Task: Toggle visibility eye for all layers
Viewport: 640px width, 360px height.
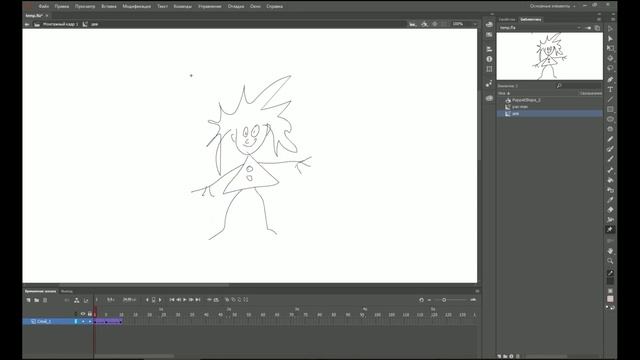Action: tap(83, 314)
